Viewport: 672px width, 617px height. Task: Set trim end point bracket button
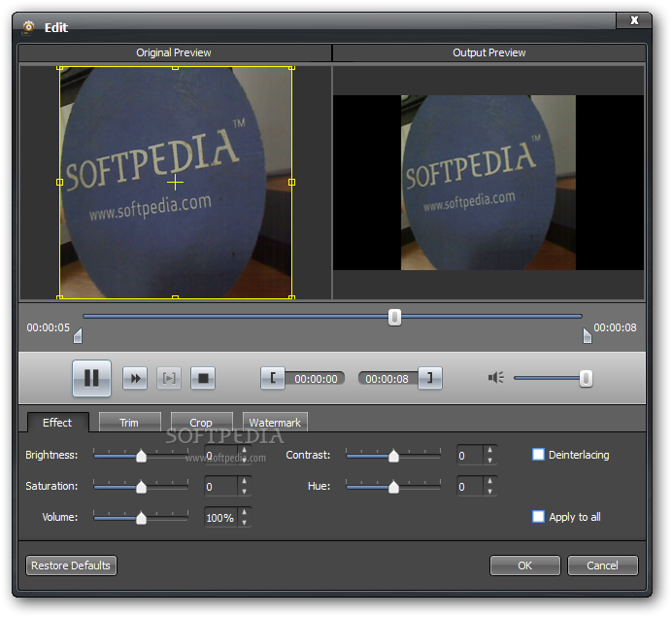(430, 378)
